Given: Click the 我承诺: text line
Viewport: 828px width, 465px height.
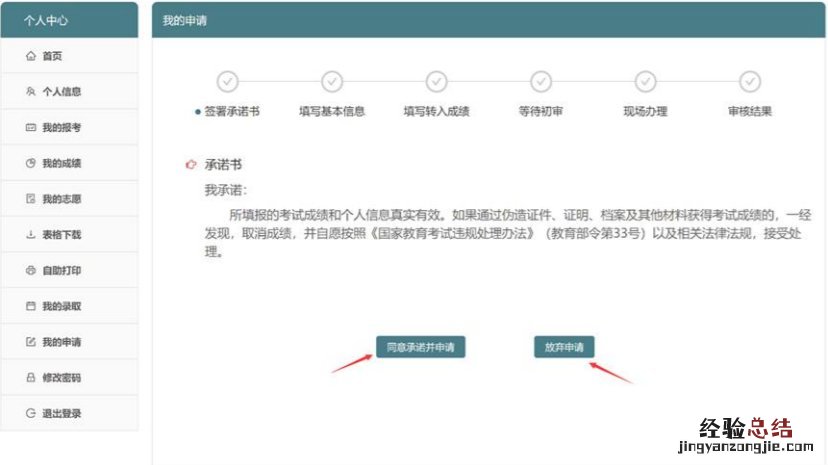Looking at the screenshot, I should coord(225,190).
